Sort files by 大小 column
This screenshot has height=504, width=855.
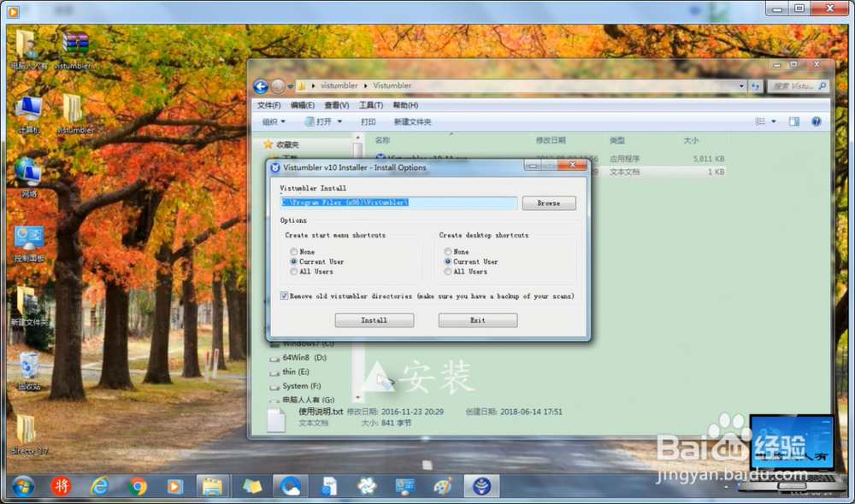pyautogui.click(x=691, y=141)
